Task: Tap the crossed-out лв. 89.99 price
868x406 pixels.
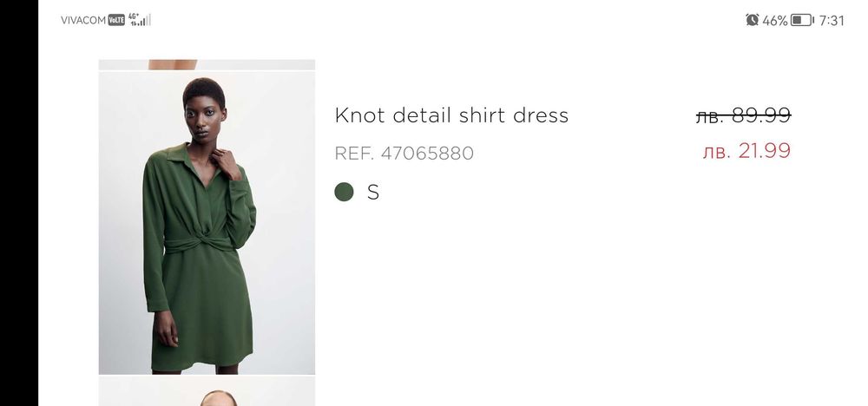Action: (744, 115)
